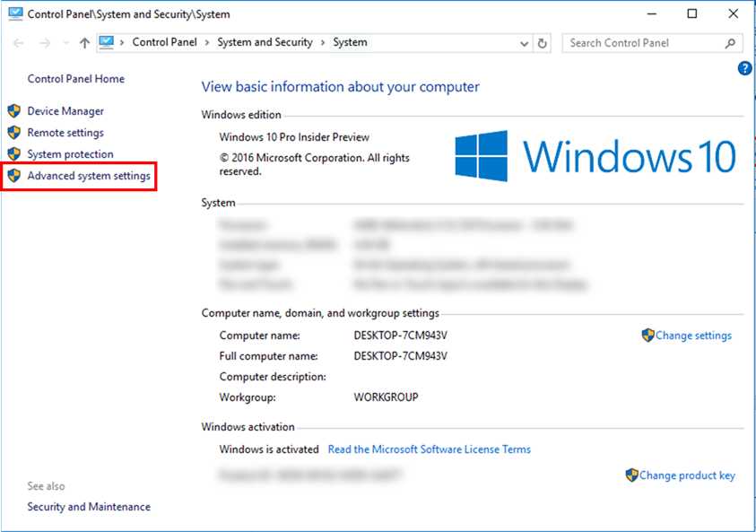Click the Remote settings shield icon

(x=14, y=133)
